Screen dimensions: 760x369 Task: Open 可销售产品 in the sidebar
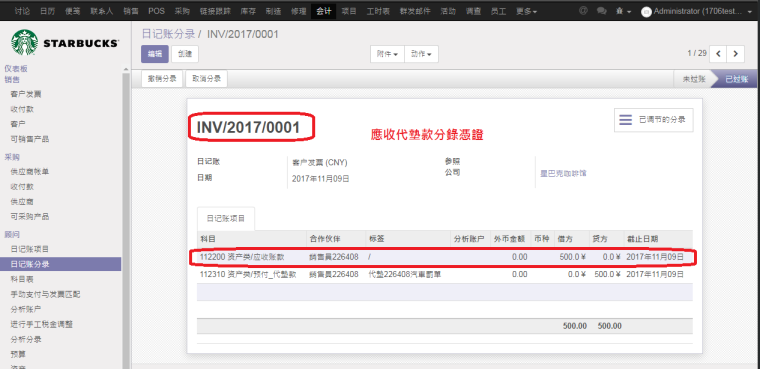(x=30, y=139)
